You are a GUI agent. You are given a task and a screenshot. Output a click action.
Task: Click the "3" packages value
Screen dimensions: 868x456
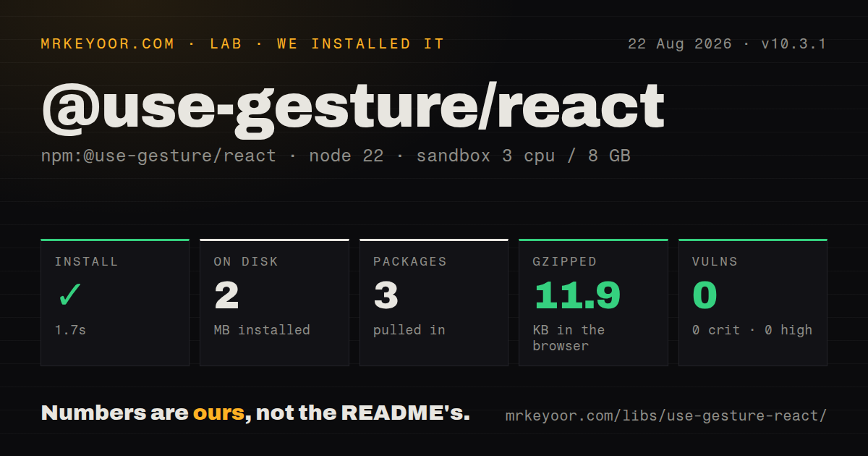point(386,295)
